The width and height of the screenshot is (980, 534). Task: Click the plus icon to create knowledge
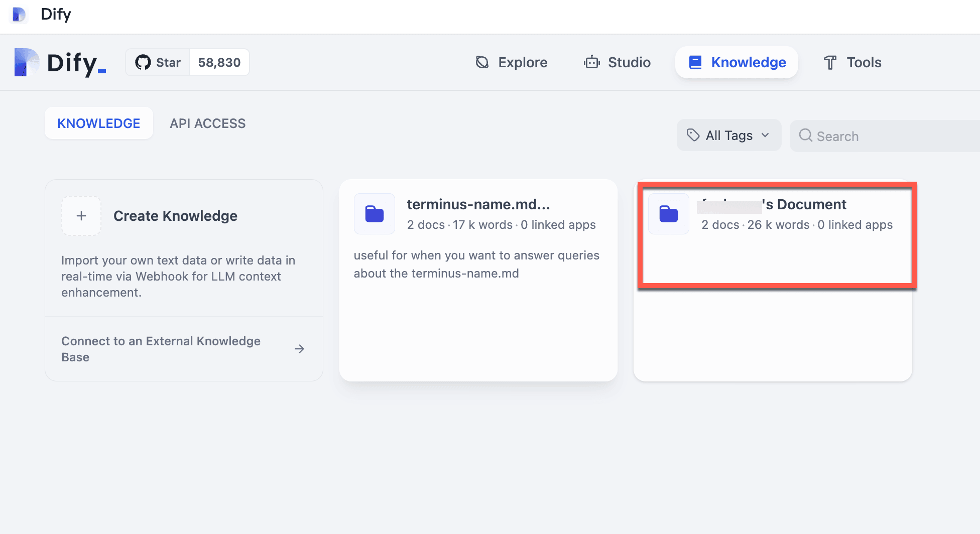(x=81, y=216)
